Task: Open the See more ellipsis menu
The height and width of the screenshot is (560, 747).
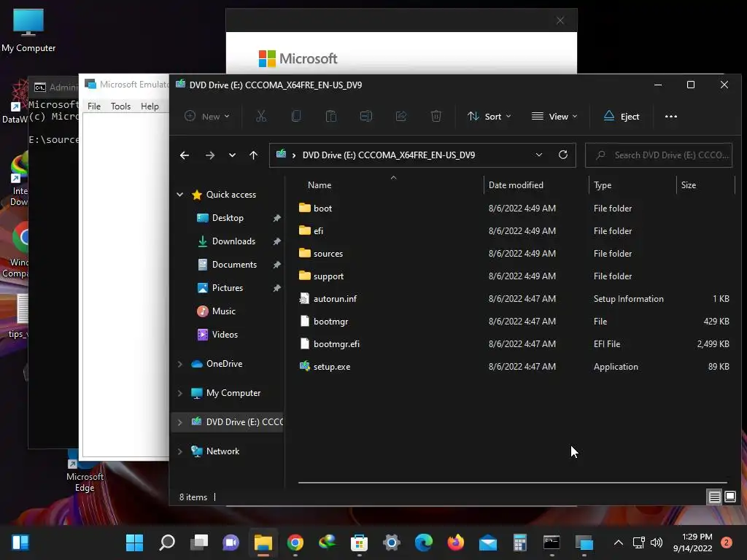Action: (671, 116)
